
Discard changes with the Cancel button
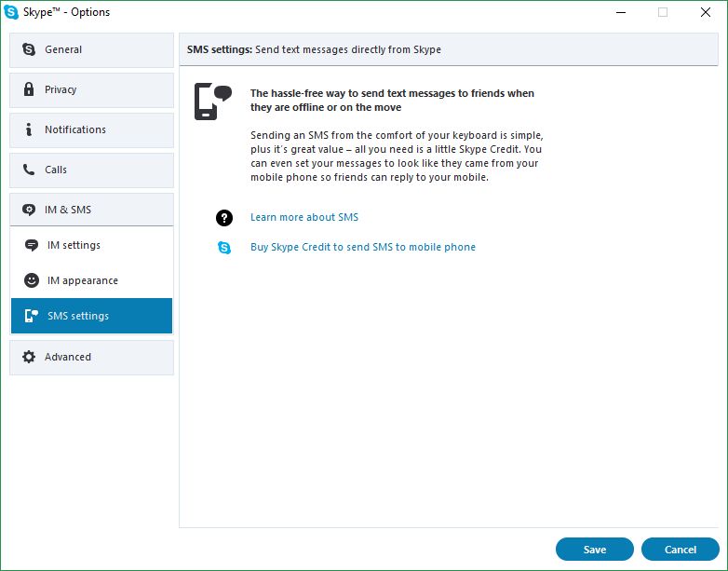point(681,550)
